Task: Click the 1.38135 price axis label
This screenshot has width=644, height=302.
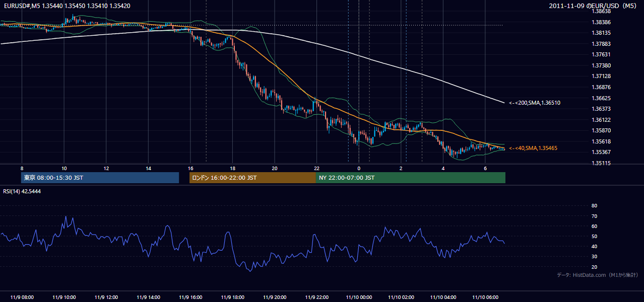Action: pyautogui.click(x=601, y=33)
